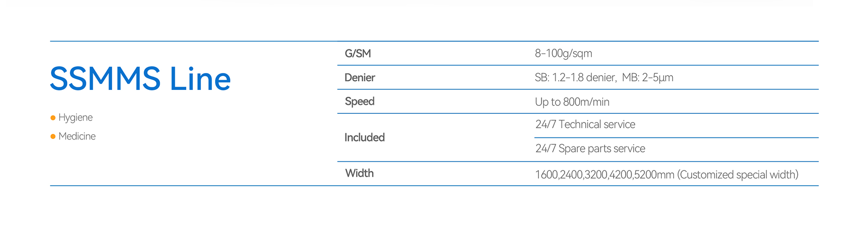Click the SB: 1.2-1.8 denier text
Image resolution: width=868 pixels, height=226 pixels.
(x=575, y=78)
